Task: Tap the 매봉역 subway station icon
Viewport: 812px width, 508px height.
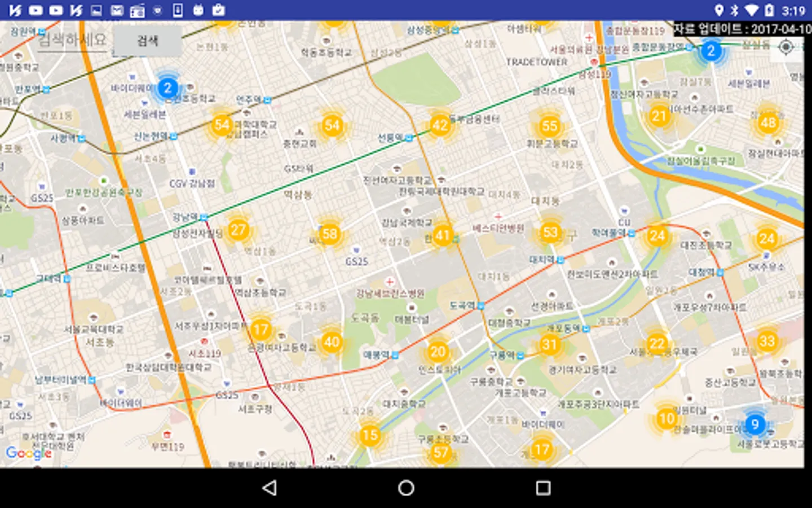Action: pyautogui.click(x=395, y=355)
